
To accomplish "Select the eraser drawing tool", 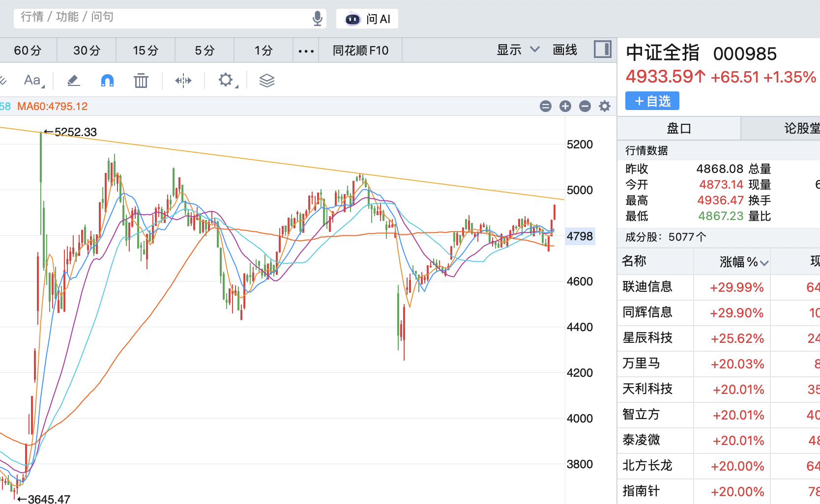I will (73, 80).
